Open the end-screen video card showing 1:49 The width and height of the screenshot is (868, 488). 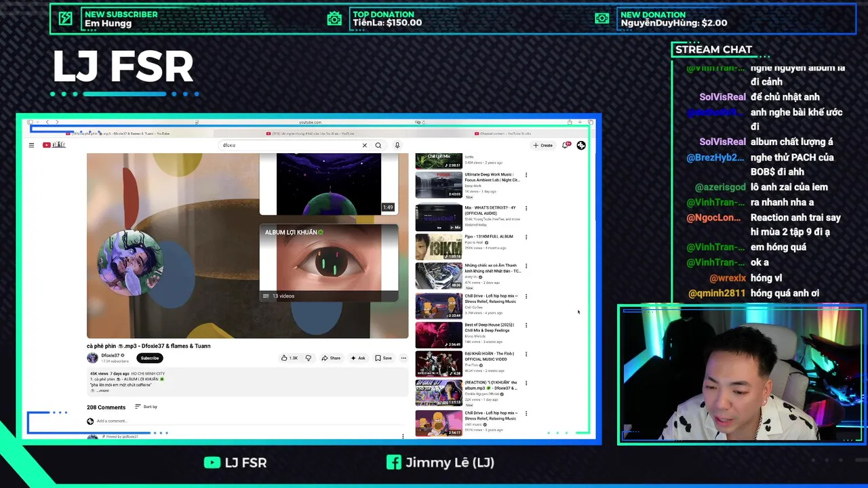pyautogui.click(x=329, y=184)
